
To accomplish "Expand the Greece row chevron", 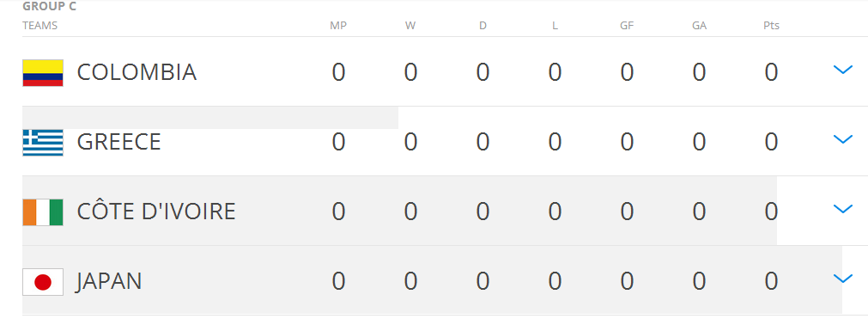I will pos(842,139).
